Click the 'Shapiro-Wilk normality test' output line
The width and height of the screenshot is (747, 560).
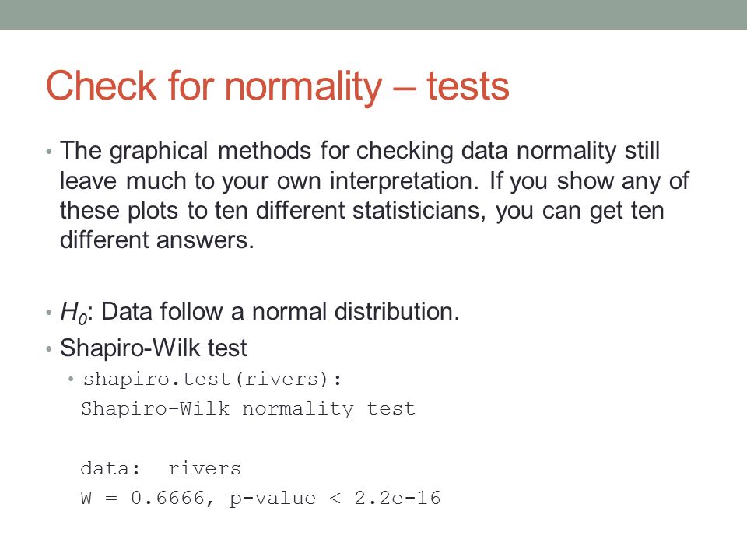248,409
